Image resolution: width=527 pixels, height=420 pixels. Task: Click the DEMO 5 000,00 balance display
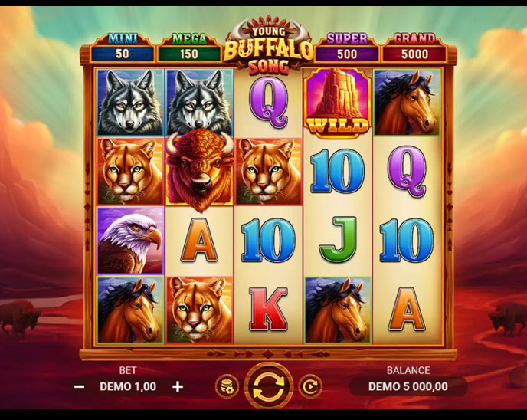(x=408, y=386)
